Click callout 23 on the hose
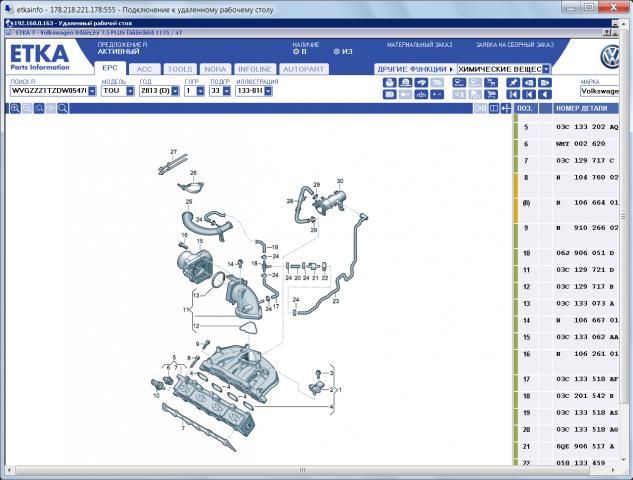 tap(336, 301)
